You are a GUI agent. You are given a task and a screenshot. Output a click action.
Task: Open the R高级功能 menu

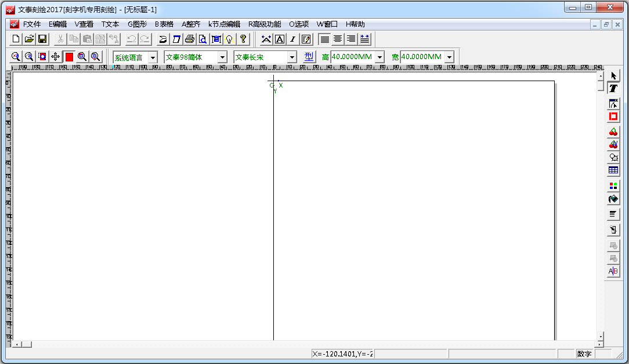click(x=265, y=24)
